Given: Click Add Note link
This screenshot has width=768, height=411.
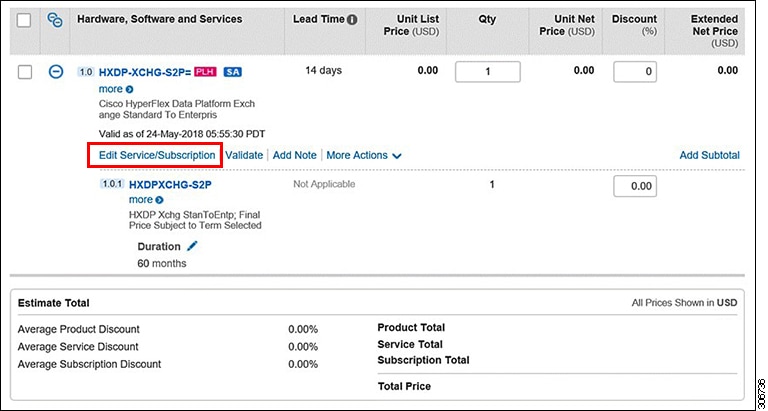Looking at the screenshot, I should (294, 155).
